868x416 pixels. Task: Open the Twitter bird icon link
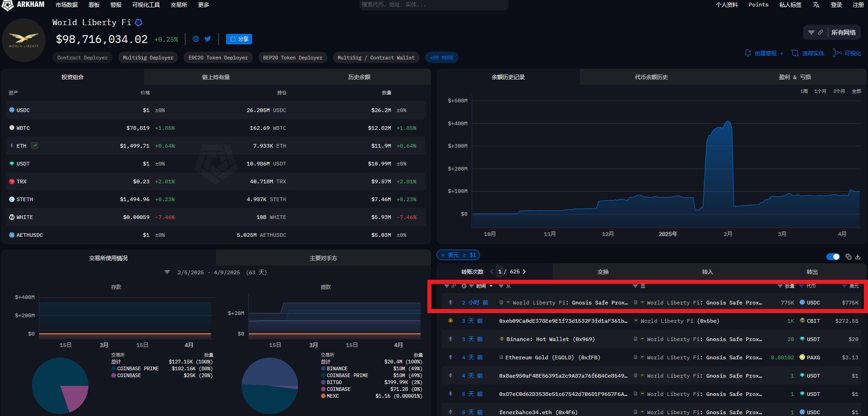click(208, 39)
